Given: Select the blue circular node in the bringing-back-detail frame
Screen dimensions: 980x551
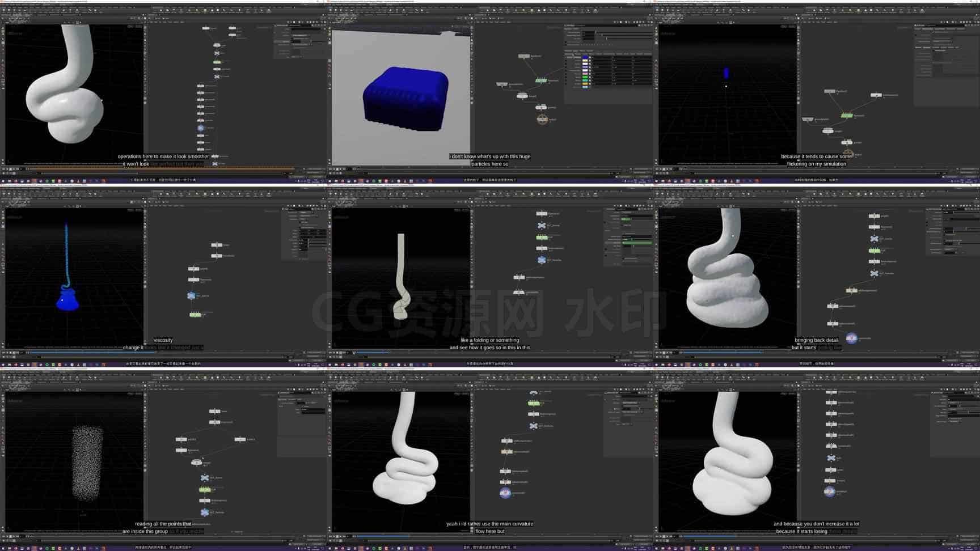Looking at the screenshot, I should click(x=851, y=338).
